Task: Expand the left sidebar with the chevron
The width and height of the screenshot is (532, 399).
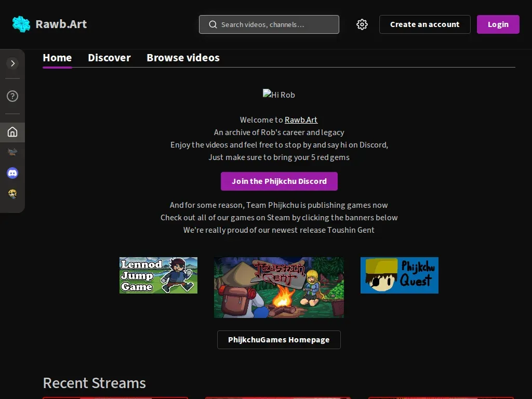Action: click(x=12, y=63)
